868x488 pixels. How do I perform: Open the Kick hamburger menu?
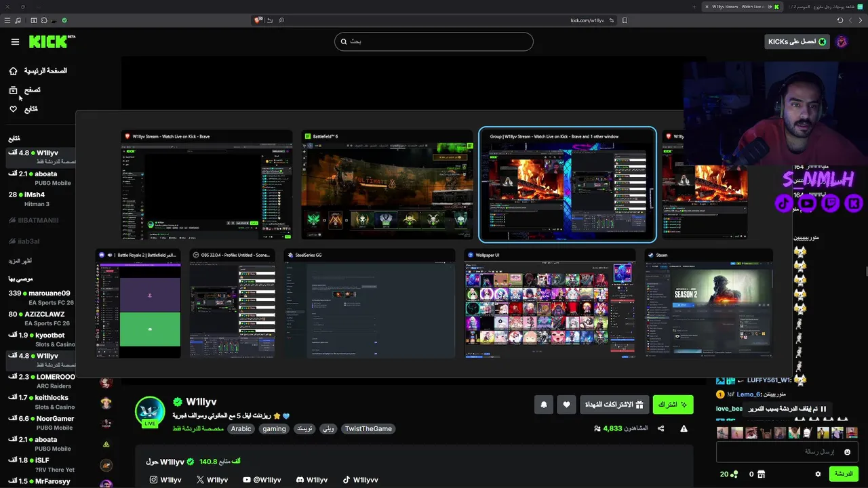click(x=15, y=42)
